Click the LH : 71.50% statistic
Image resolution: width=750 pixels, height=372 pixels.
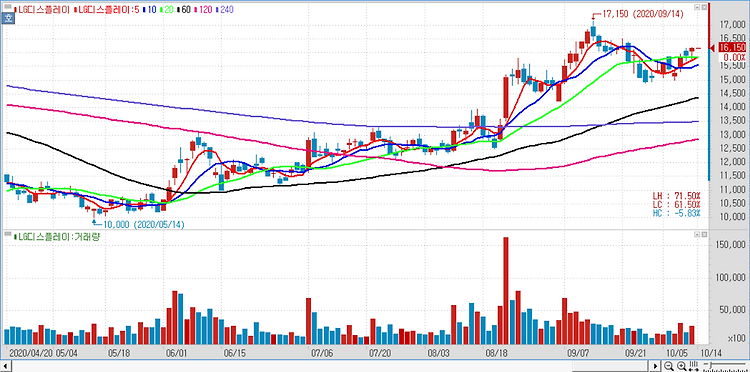tap(676, 196)
